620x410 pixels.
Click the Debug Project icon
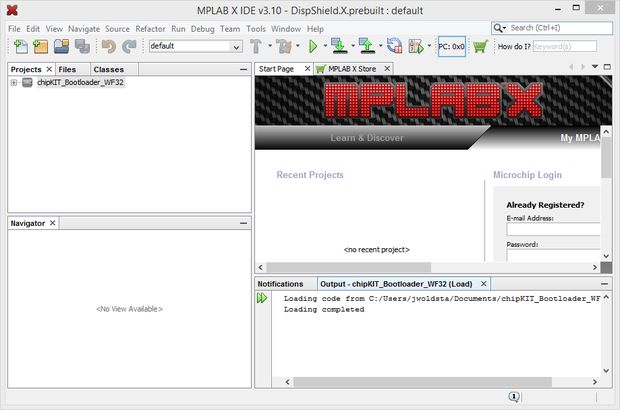tap(416, 46)
